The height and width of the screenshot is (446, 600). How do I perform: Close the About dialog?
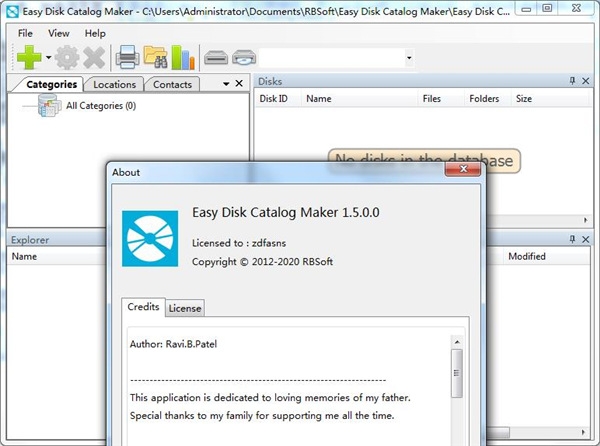463,169
